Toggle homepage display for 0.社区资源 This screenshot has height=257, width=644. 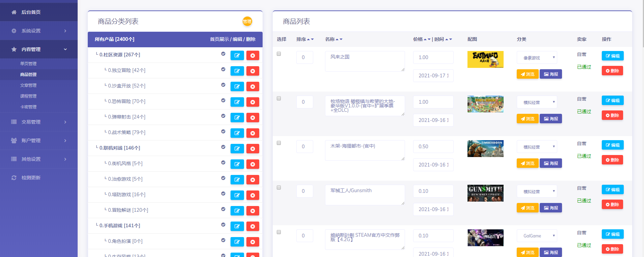[223, 54]
